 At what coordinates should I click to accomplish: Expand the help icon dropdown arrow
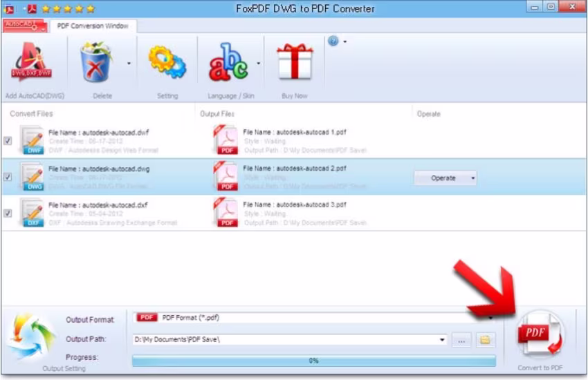345,41
